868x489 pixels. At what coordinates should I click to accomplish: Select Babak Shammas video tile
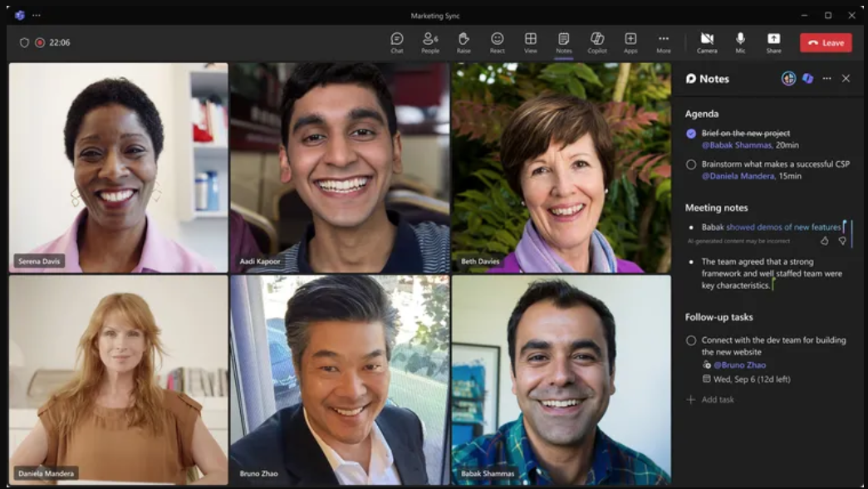point(561,380)
